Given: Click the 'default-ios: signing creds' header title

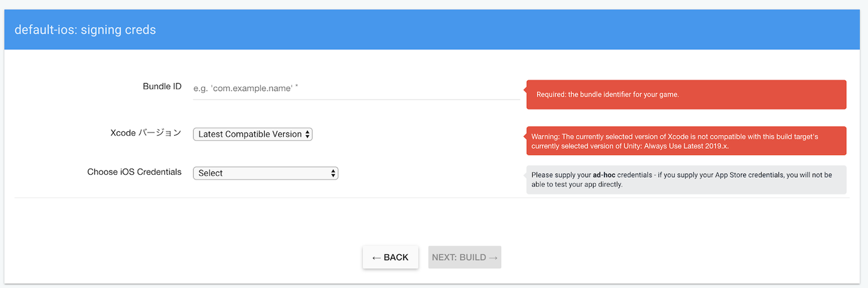Looking at the screenshot, I should pos(85,30).
